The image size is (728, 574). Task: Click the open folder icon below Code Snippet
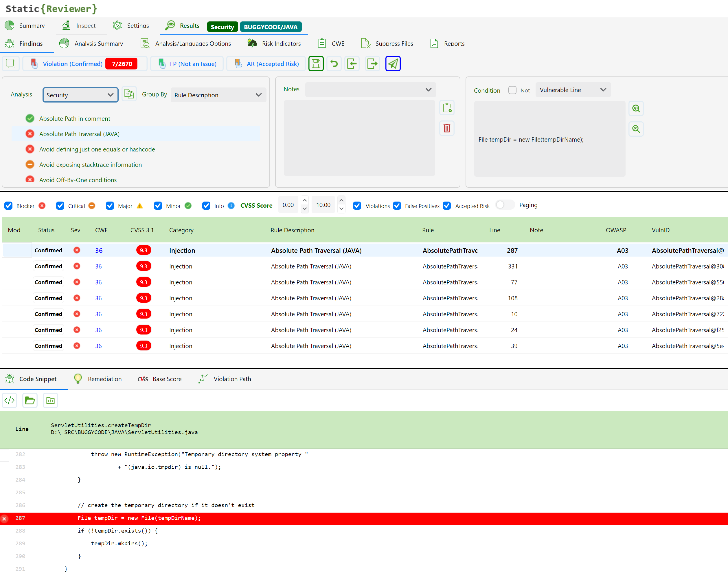click(30, 400)
